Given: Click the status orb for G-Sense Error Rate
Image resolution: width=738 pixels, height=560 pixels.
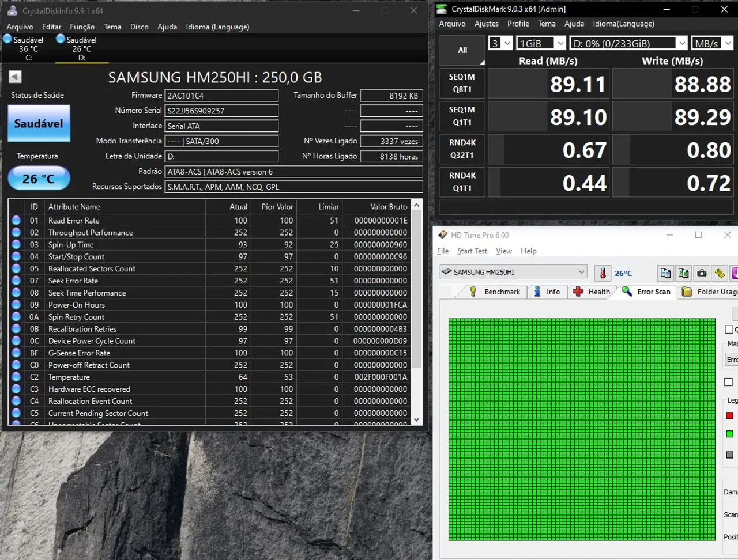Looking at the screenshot, I should [16, 353].
